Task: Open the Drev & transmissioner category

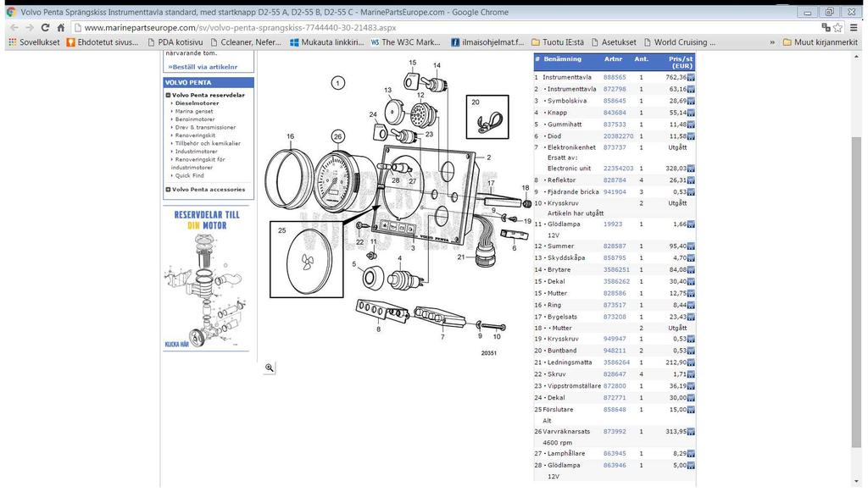Action: coord(205,127)
